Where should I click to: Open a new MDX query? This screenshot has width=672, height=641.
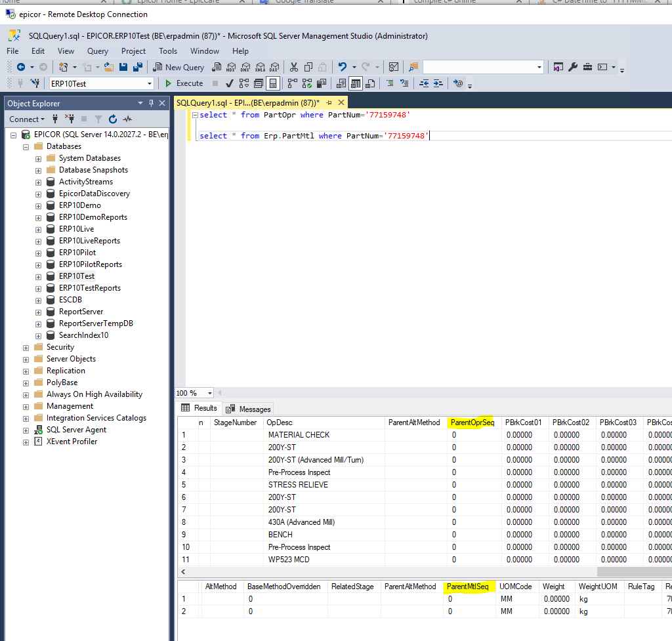click(231, 67)
